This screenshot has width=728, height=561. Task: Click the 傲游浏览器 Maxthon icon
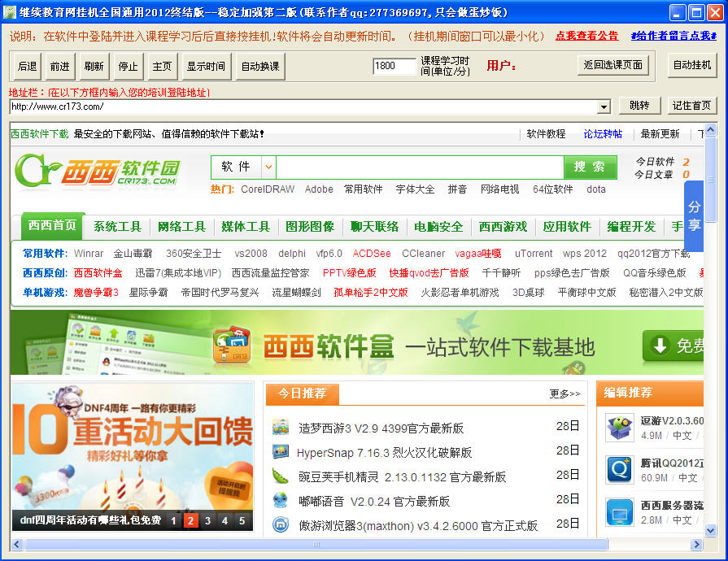pos(281,525)
